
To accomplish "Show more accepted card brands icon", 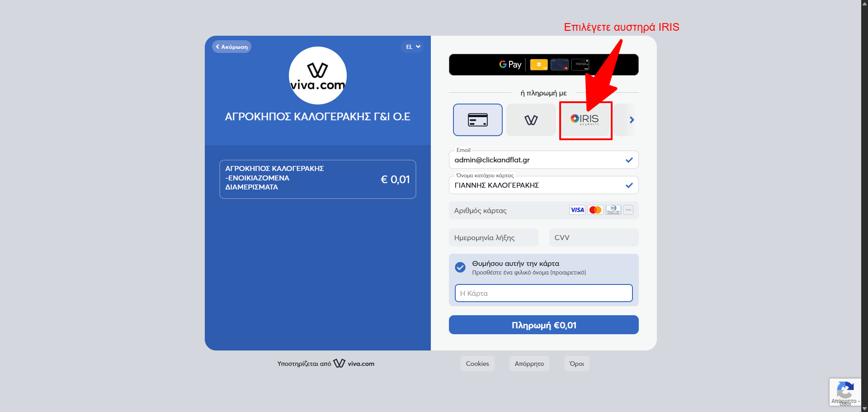I will [628, 210].
